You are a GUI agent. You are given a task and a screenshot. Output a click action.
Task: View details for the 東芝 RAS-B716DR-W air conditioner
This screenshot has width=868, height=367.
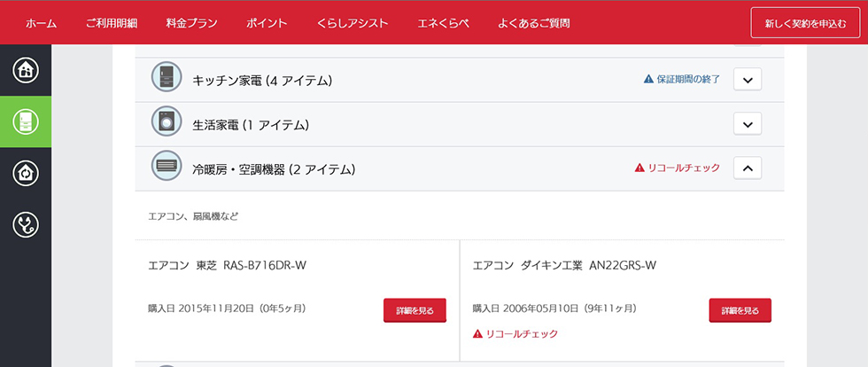coord(415,310)
